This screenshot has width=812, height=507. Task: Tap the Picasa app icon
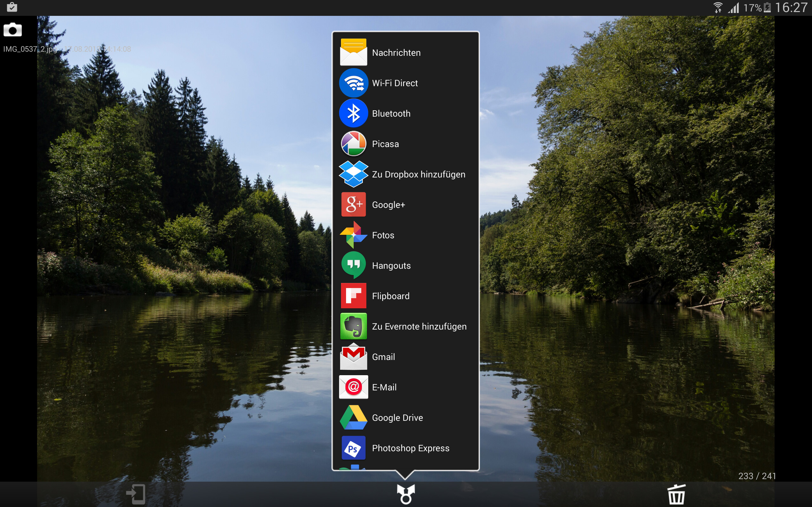pos(353,144)
